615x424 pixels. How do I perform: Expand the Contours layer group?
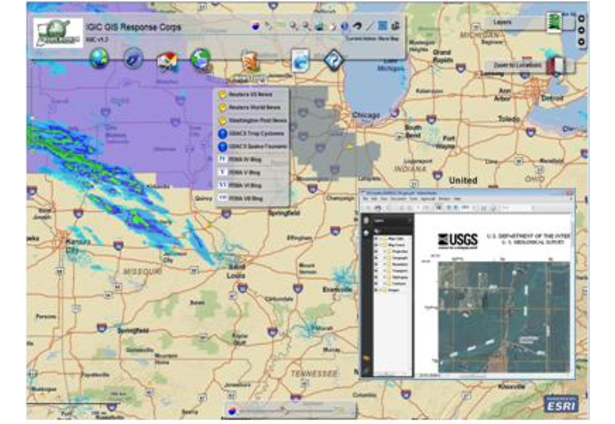(385, 283)
